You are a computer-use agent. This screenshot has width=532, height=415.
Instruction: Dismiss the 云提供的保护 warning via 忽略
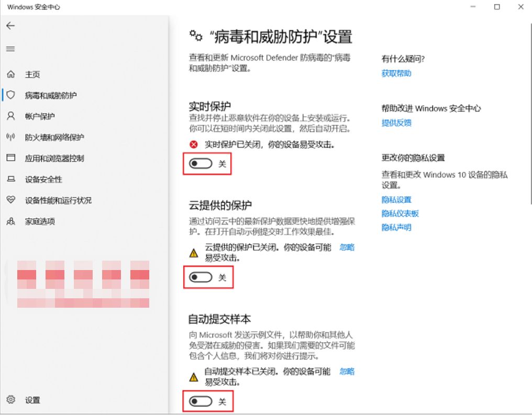click(x=348, y=247)
